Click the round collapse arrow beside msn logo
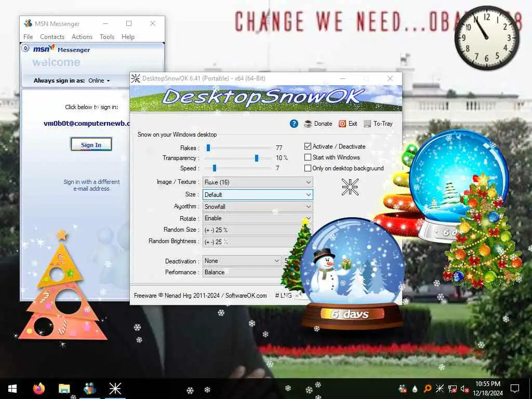This screenshot has height=399, width=532. 25,48
